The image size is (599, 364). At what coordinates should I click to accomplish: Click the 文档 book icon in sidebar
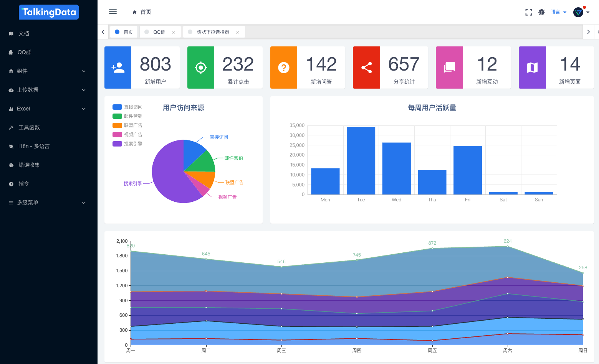point(11,34)
